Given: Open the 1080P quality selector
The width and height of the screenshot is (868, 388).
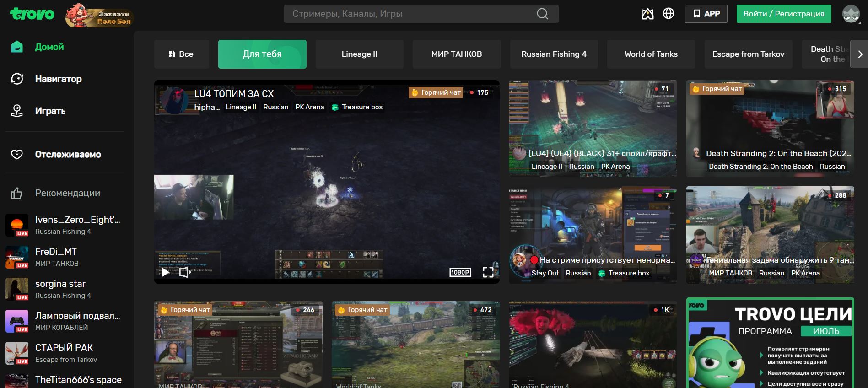Looking at the screenshot, I should [460, 272].
